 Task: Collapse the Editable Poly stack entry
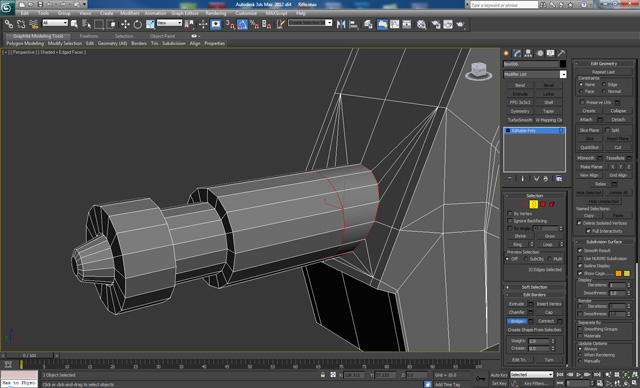pyautogui.click(x=508, y=131)
